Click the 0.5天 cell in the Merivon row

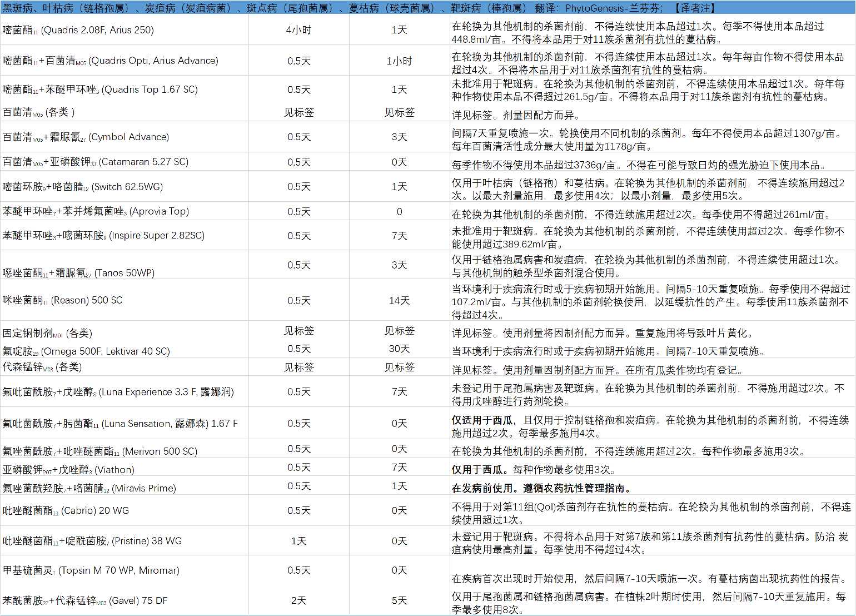(299, 449)
